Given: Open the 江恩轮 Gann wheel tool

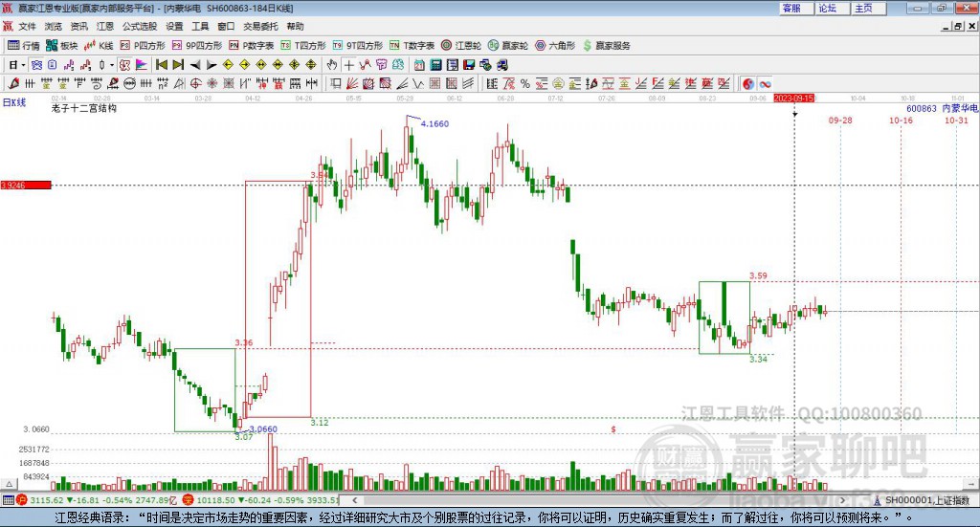Looking at the screenshot, I should pos(461,45).
